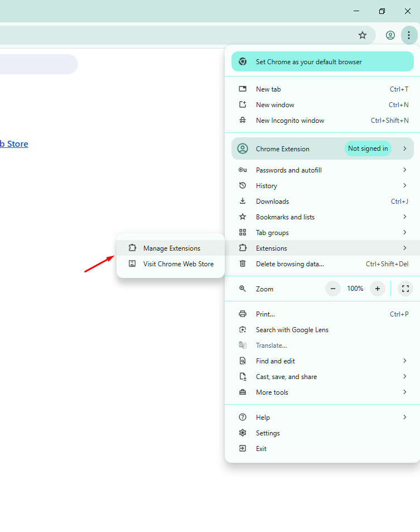Viewport: 420px width, 532px height.
Task: Click the New window icon
Action: tap(243, 104)
